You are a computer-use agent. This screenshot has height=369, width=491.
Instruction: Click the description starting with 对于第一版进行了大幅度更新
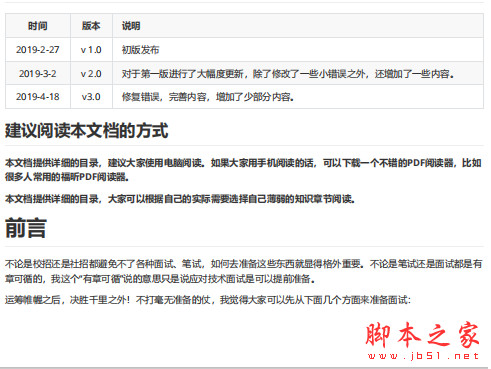point(298,73)
